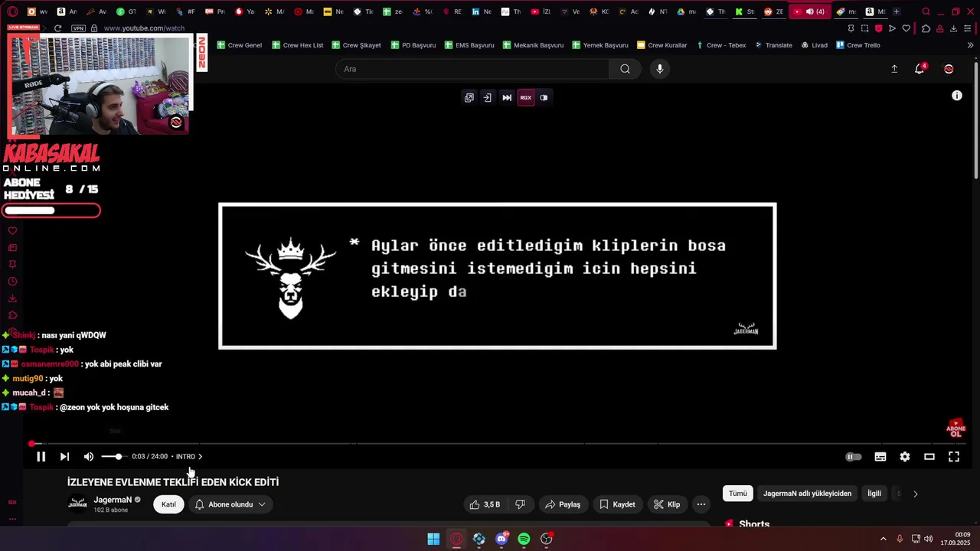Open Crew Hex List bookmark
The image size is (980, 551).
click(x=297, y=45)
